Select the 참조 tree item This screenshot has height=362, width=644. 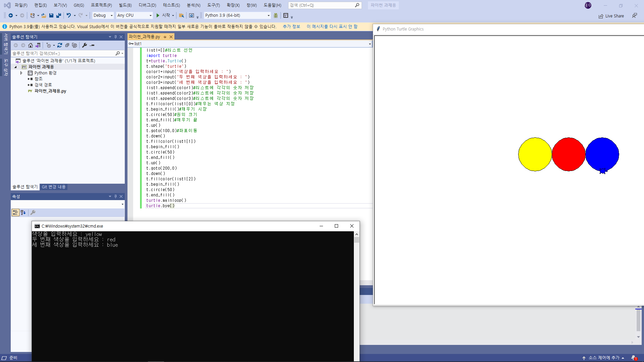[38, 79]
